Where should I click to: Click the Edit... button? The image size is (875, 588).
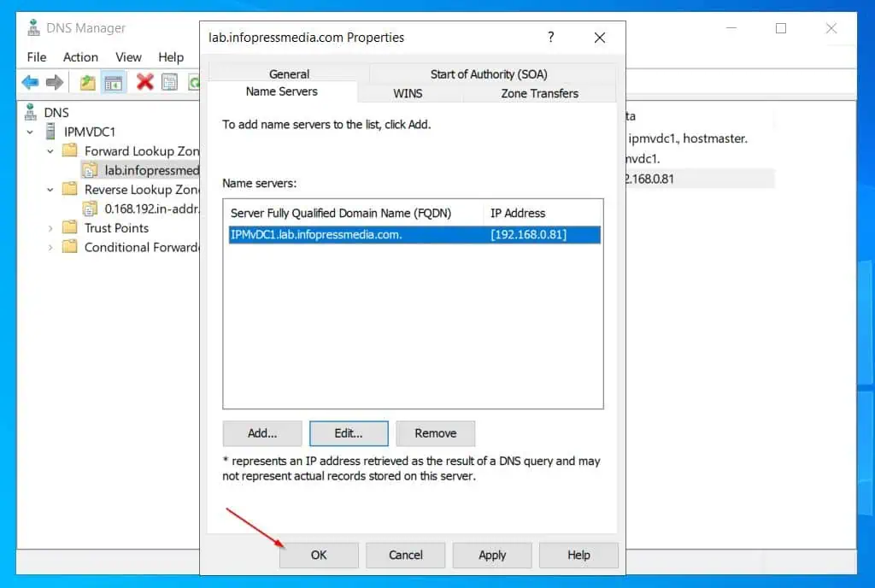(349, 433)
